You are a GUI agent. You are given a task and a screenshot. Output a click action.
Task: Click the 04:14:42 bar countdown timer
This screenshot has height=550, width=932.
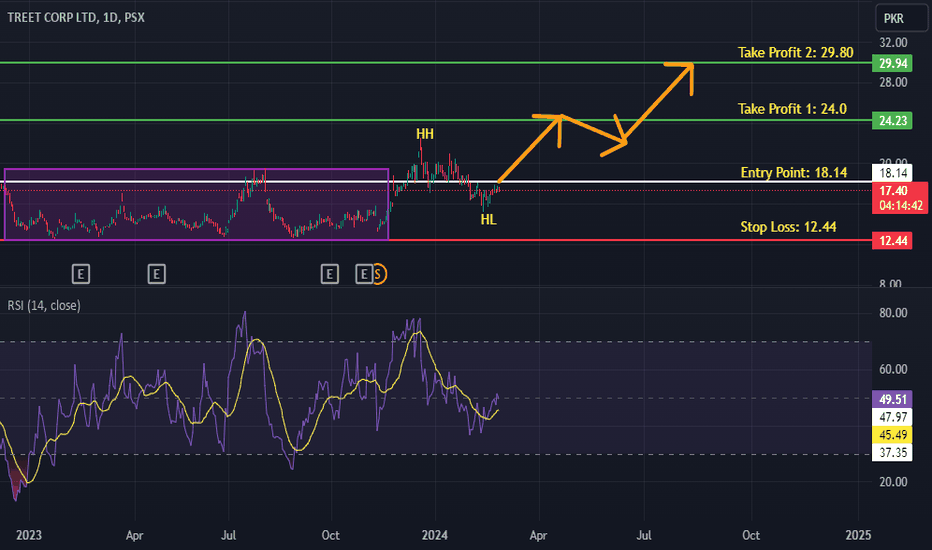click(x=899, y=206)
